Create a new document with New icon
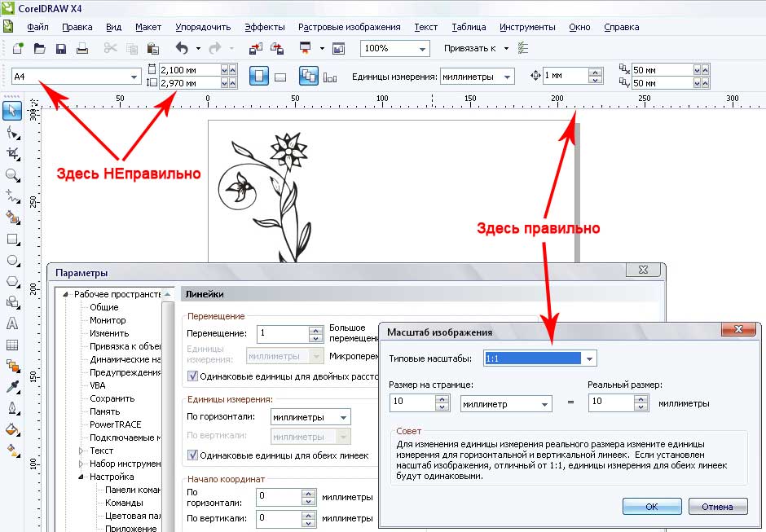Viewport: 766px width, 532px height. click(18, 48)
